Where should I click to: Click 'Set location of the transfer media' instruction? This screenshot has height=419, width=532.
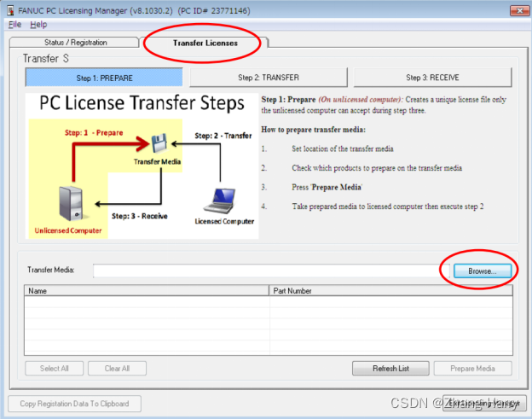coord(343,148)
